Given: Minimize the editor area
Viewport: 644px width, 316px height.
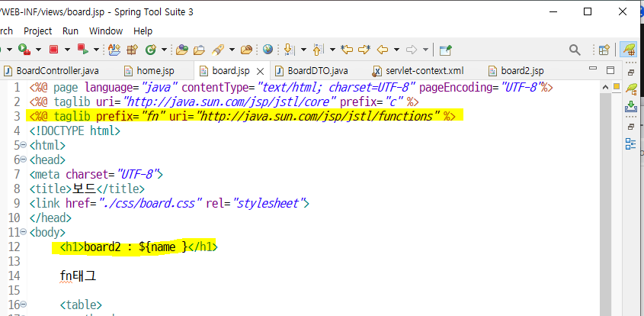Looking at the screenshot, I should pyautogui.click(x=593, y=68).
